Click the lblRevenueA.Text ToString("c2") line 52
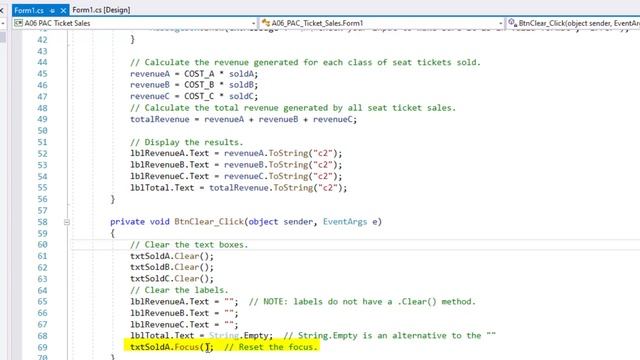This screenshot has height=360, width=640. (x=236, y=153)
